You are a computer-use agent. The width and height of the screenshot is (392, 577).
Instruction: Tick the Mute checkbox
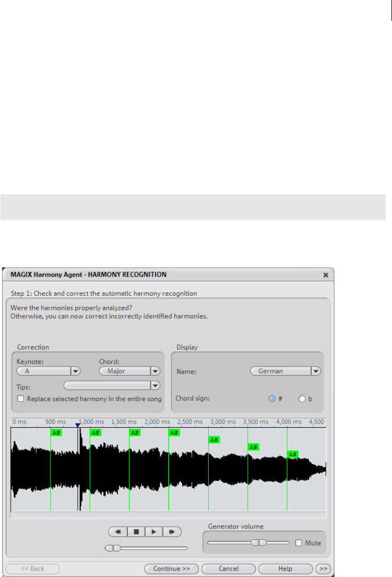click(x=299, y=543)
